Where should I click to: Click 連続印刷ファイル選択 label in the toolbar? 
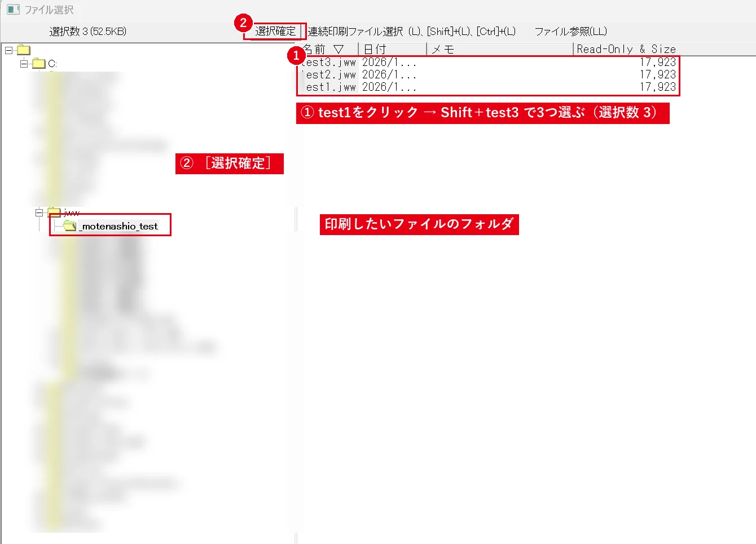(x=411, y=32)
